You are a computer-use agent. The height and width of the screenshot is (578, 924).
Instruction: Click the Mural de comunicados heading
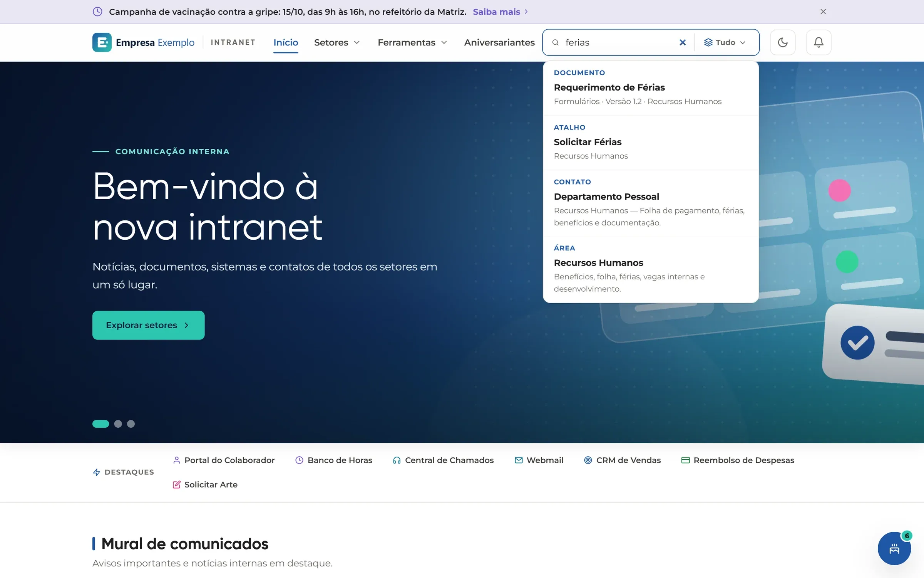coord(185,544)
